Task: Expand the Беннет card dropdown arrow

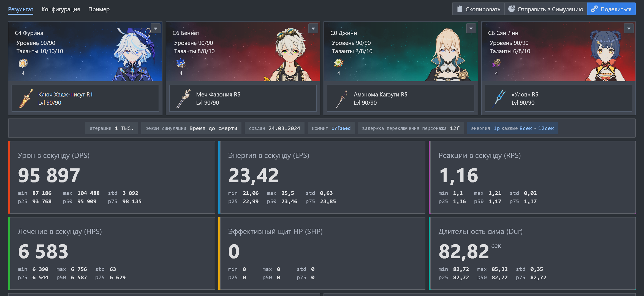Action: point(313,28)
